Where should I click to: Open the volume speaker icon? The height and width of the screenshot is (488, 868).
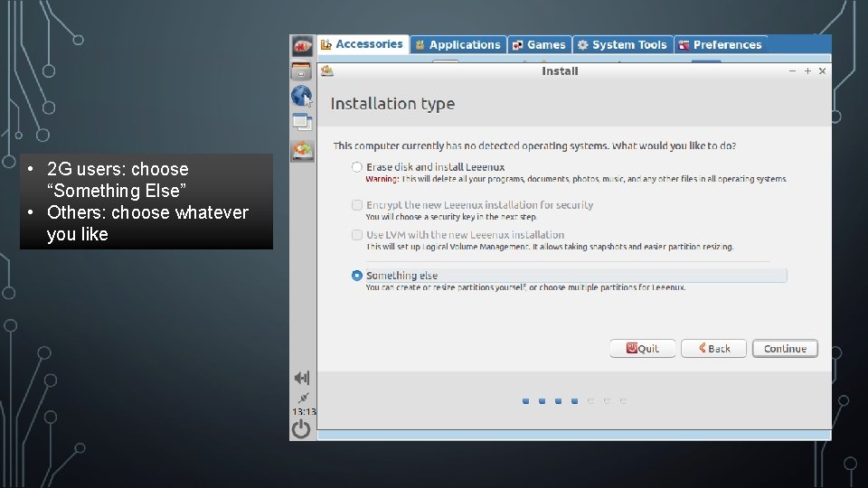302,378
